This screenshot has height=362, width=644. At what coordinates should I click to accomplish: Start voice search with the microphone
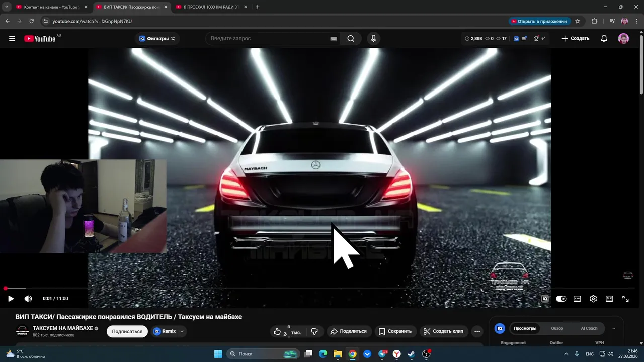(x=373, y=39)
